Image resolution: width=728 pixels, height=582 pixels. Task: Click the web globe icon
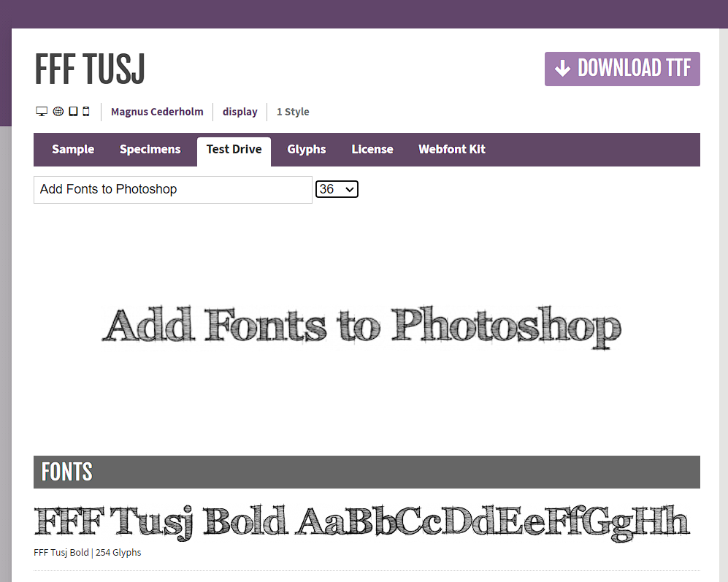pos(58,112)
